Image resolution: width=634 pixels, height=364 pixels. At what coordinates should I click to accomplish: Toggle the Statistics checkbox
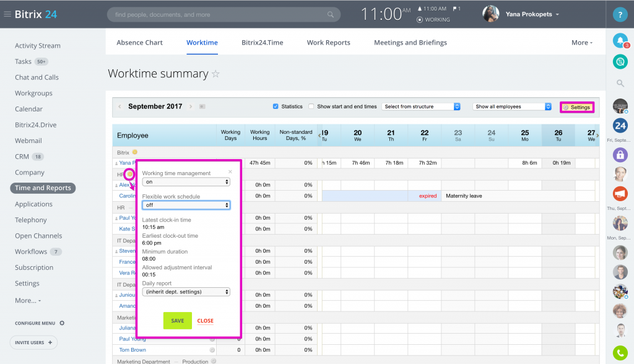[x=276, y=106]
